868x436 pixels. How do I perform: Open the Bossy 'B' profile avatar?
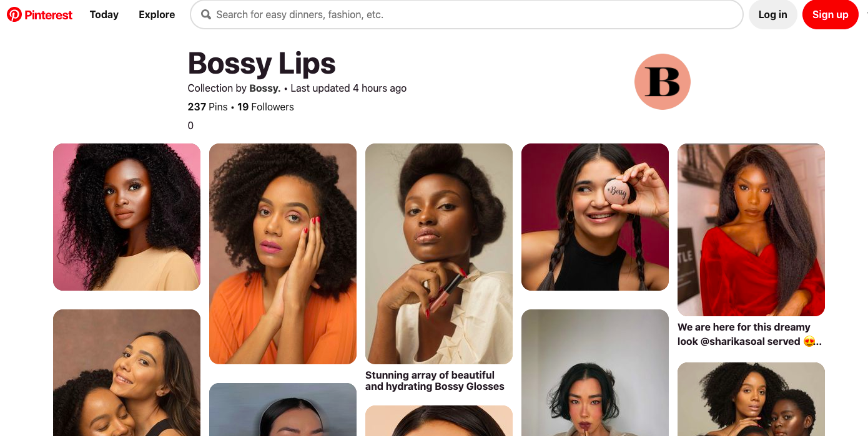(662, 82)
